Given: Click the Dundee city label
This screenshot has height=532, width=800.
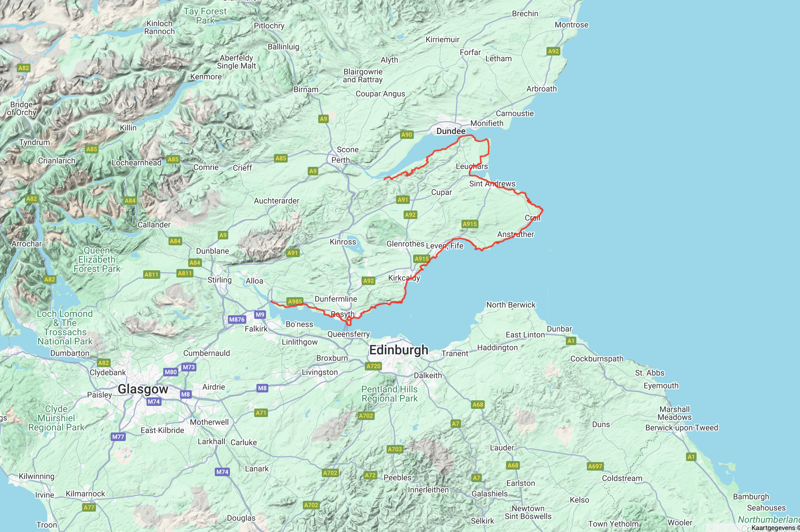Looking at the screenshot, I should 451,131.
